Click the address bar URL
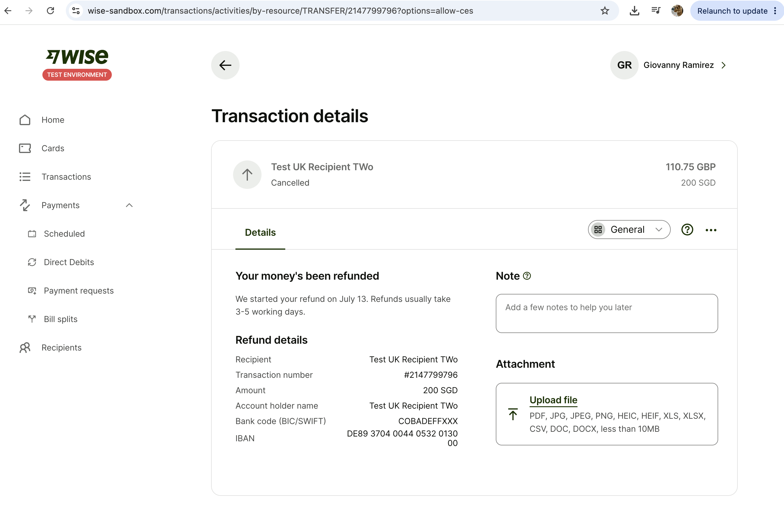 click(280, 11)
